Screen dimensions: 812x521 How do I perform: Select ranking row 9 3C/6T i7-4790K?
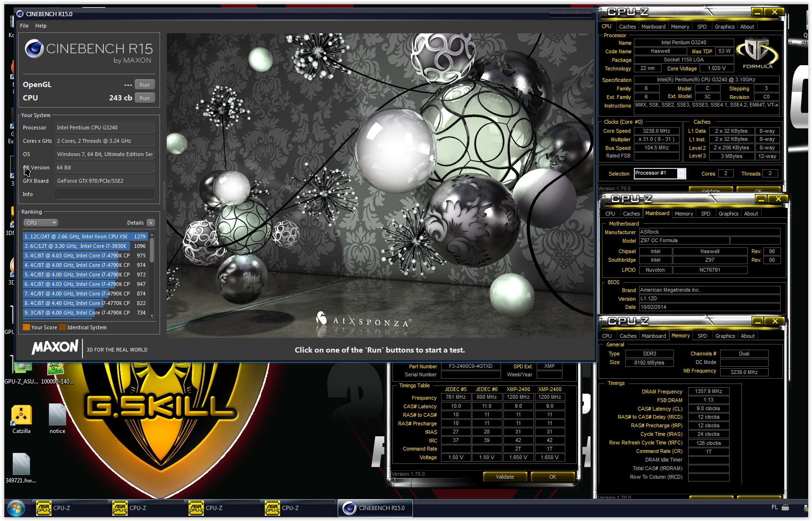coord(86,313)
